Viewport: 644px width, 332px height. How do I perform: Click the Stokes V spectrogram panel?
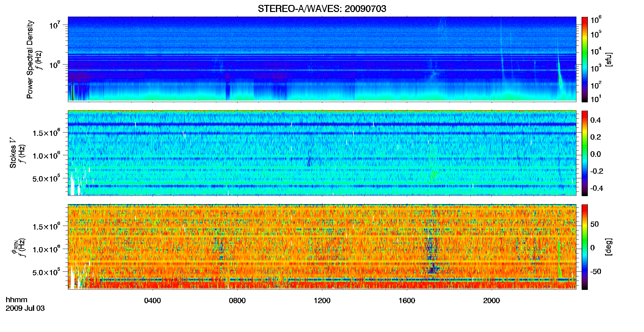point(322,153)
